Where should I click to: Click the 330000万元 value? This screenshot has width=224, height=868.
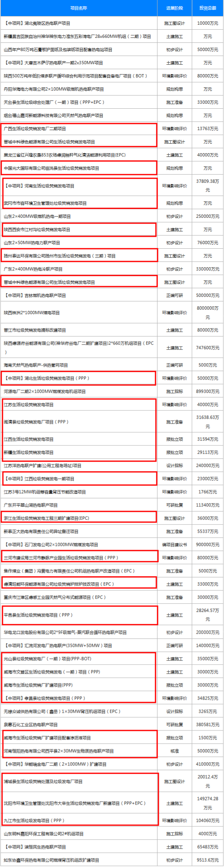click(x=207, y=269)
